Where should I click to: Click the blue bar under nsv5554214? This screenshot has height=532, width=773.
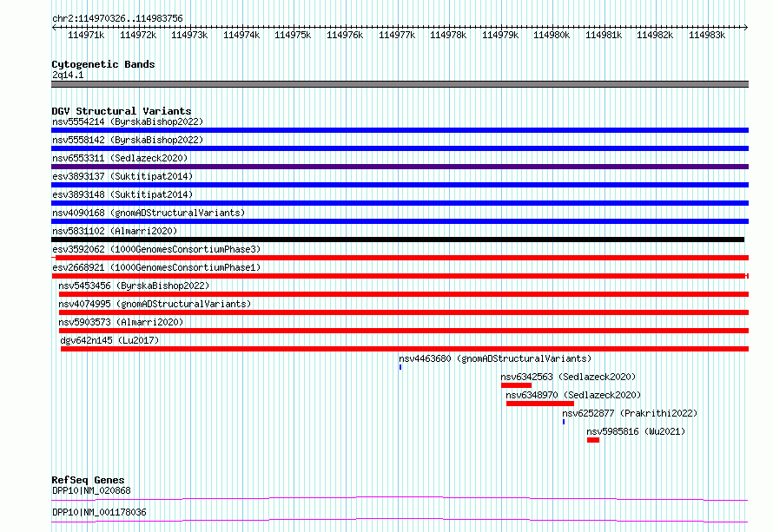click(x=400, y=130)
